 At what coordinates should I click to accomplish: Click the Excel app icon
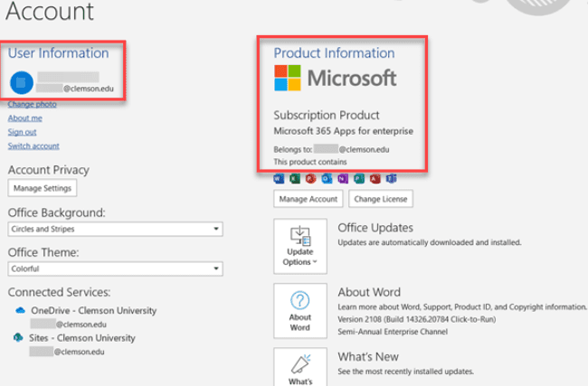click(294, 179)
